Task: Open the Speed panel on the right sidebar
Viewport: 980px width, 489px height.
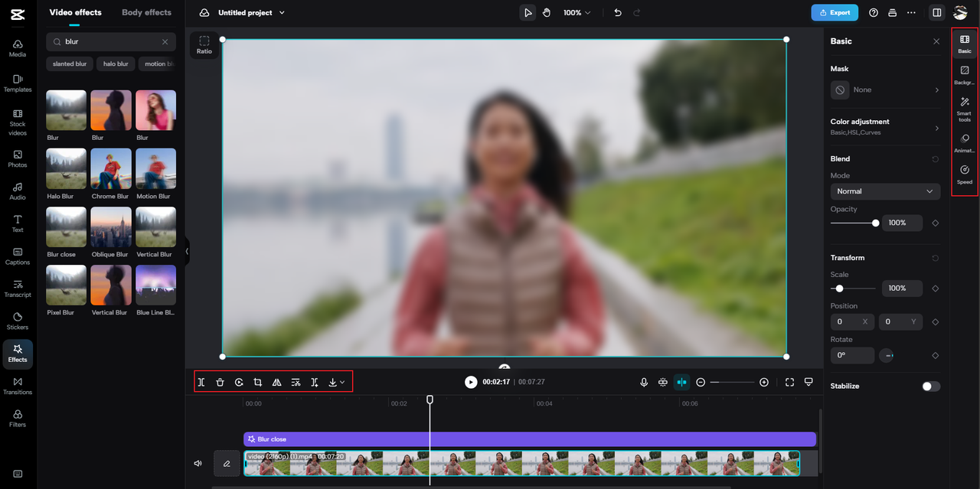Action: [964, 174]
